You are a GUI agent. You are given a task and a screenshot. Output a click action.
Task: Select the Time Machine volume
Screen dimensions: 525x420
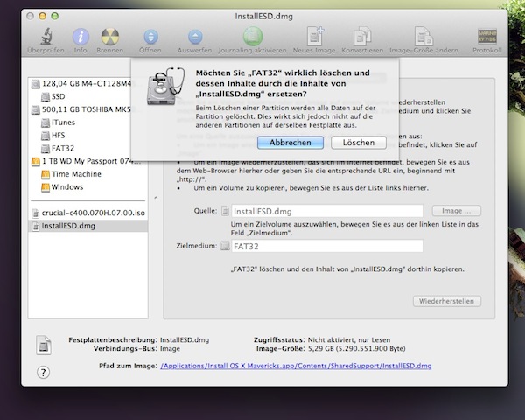(76, 174)
